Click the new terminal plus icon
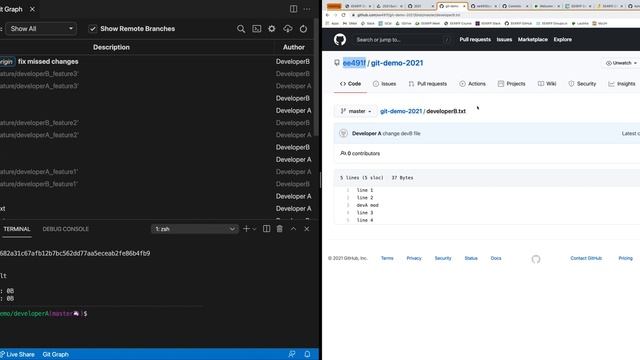640x360 pixels. coord(246,229)
